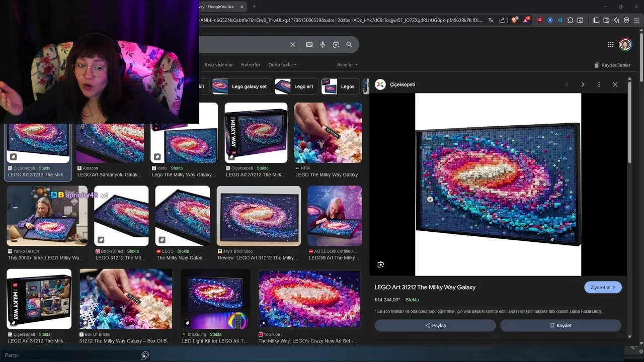Screen dimensions: 644x362
Task: Select the BrickBling LED light kit thumbnail
Action: point(215,299)
